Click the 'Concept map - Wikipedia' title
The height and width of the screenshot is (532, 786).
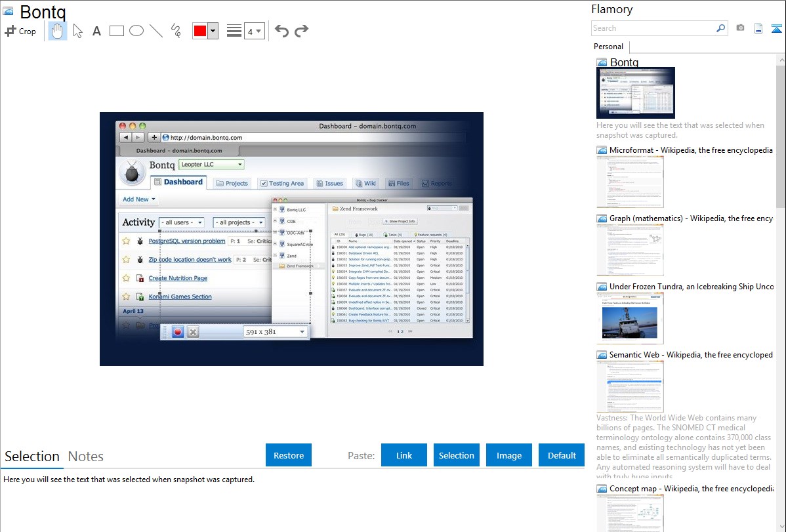pyautogui.click(x=692, y=488)
